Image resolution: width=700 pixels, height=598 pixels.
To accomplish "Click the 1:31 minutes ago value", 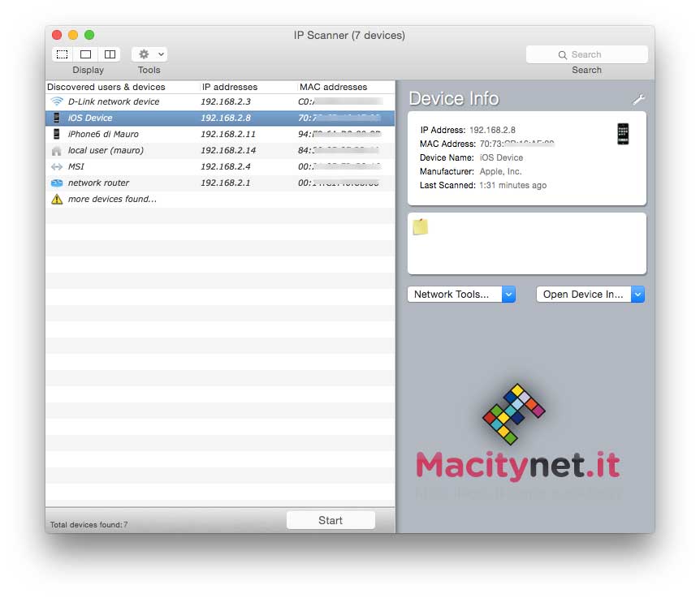I will [512, 185].
